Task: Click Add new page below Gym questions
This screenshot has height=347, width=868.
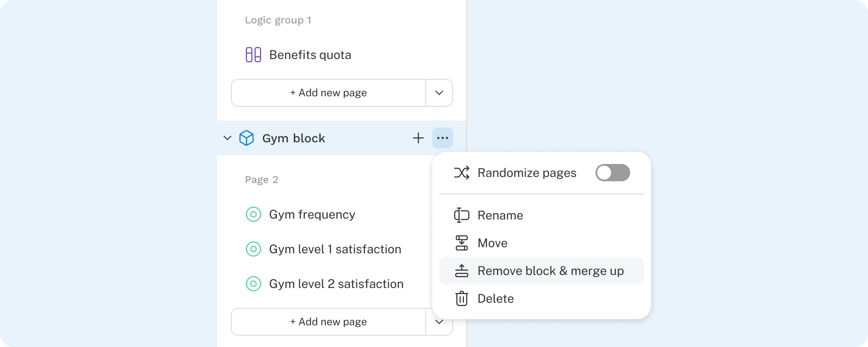Action: (328, 322)
